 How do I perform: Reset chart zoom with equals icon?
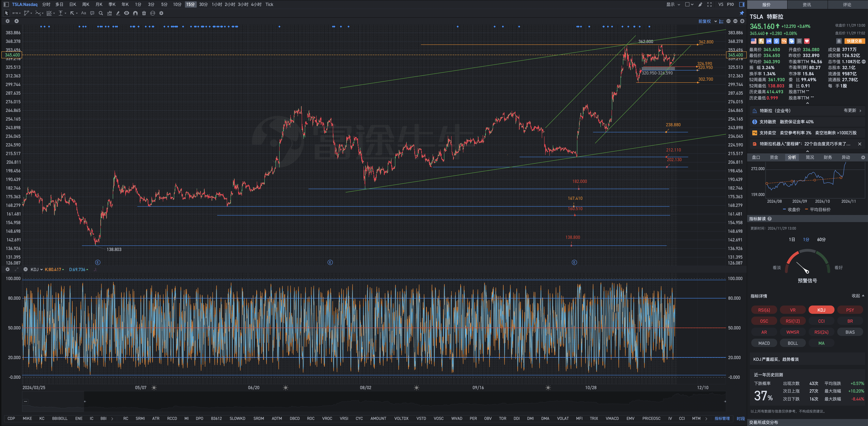click(728, 21)
